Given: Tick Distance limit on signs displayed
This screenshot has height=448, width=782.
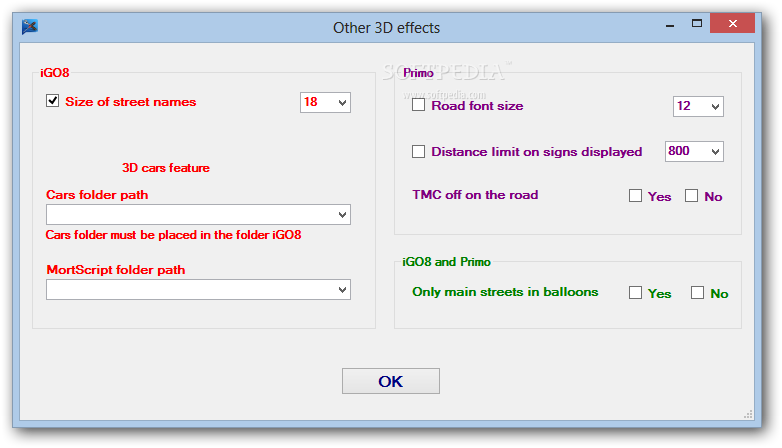Looking at the screenshot, I should [x=418, y=152].
